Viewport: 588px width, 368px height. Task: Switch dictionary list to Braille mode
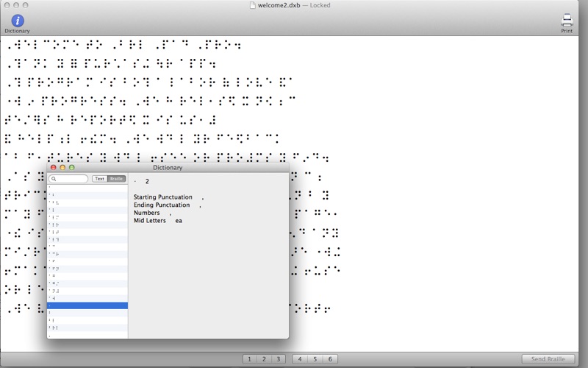(116, 179)
